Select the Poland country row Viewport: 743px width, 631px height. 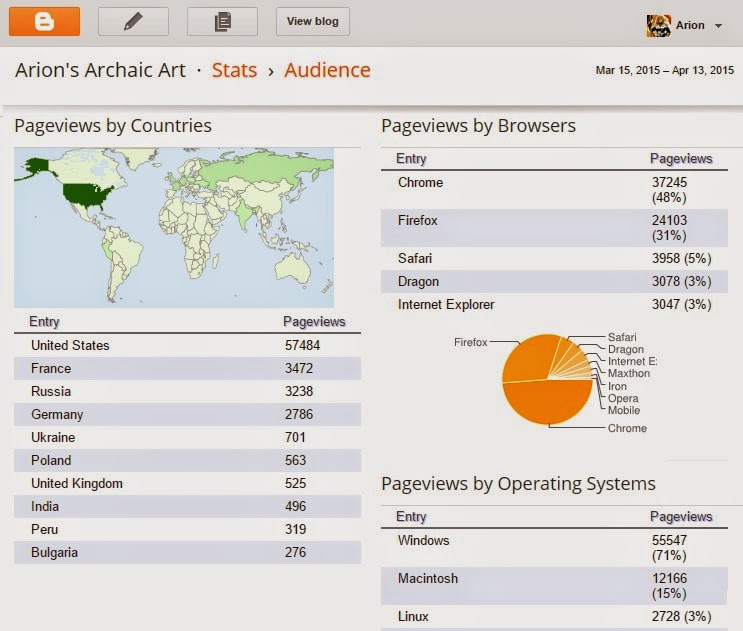(x=187, y=460)
